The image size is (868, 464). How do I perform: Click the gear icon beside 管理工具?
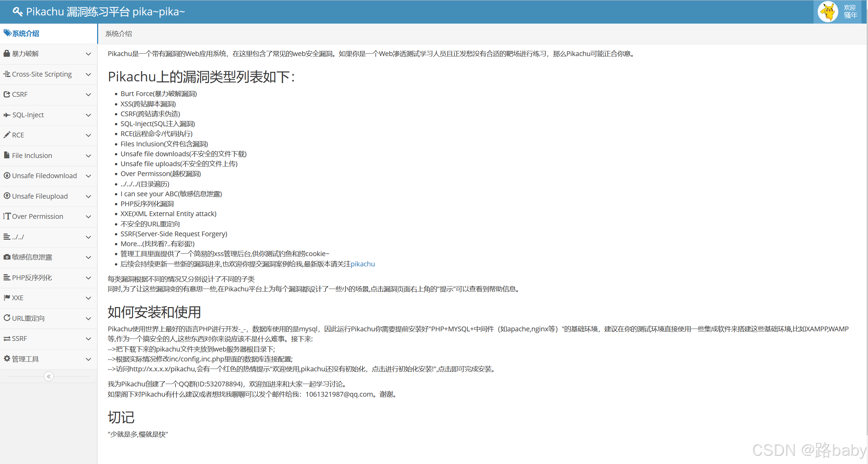coord(6,358)
